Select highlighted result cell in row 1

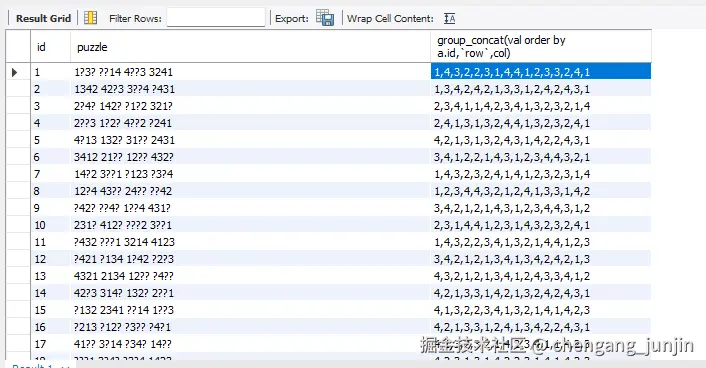[x=541, y=72]
